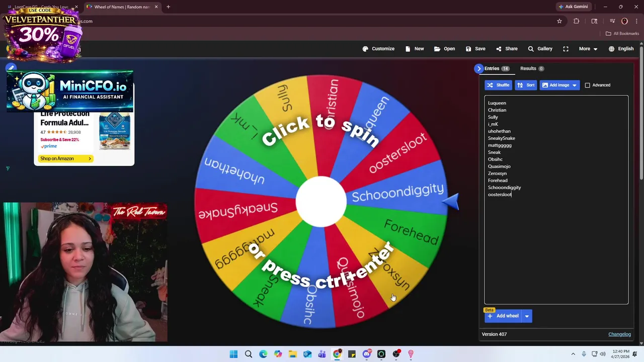Open a new browser tab
This screenshot has height=362, width=644.
point(168,7)
